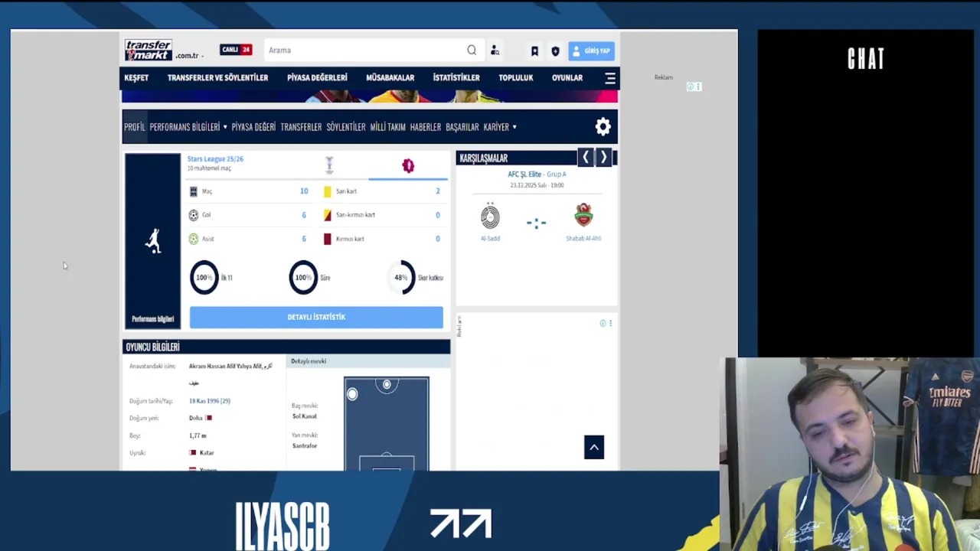Click the Santrafor secondary position text
This screenshot has height=551, width=980.
[x=304, y=445]
